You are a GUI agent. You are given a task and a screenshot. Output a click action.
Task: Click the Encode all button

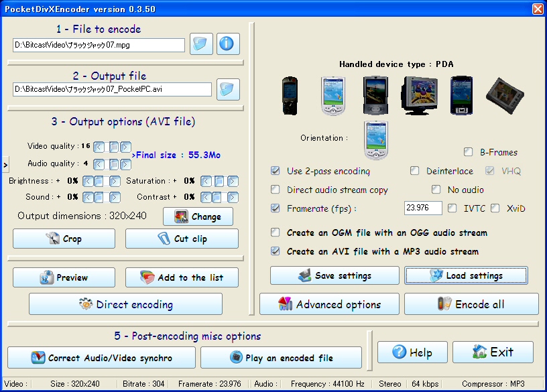click(472, 304)
